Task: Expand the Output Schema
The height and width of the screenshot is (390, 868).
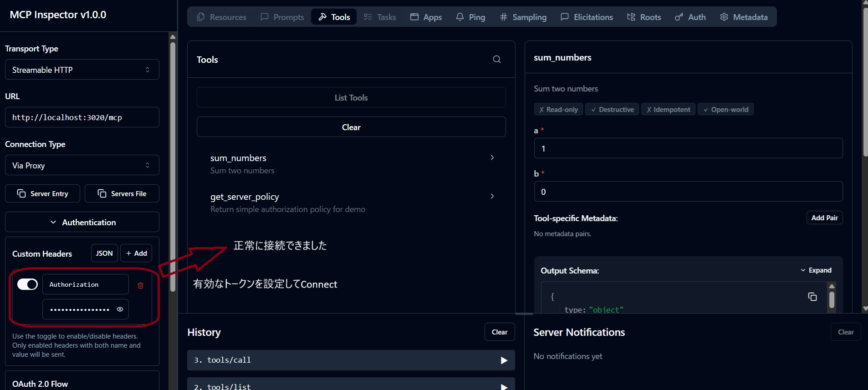Action: pyautogui.click(x=816, y=270)
